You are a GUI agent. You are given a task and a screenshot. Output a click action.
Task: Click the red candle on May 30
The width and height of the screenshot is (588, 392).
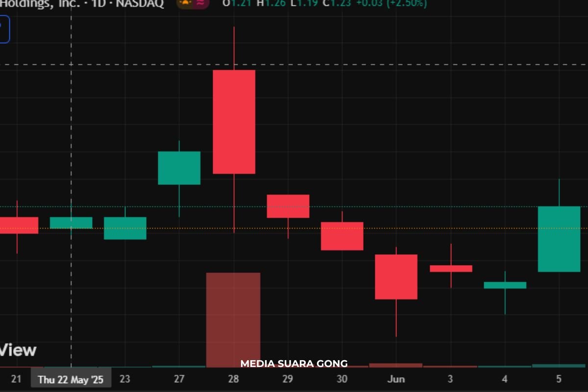click(x=342, y=236)
